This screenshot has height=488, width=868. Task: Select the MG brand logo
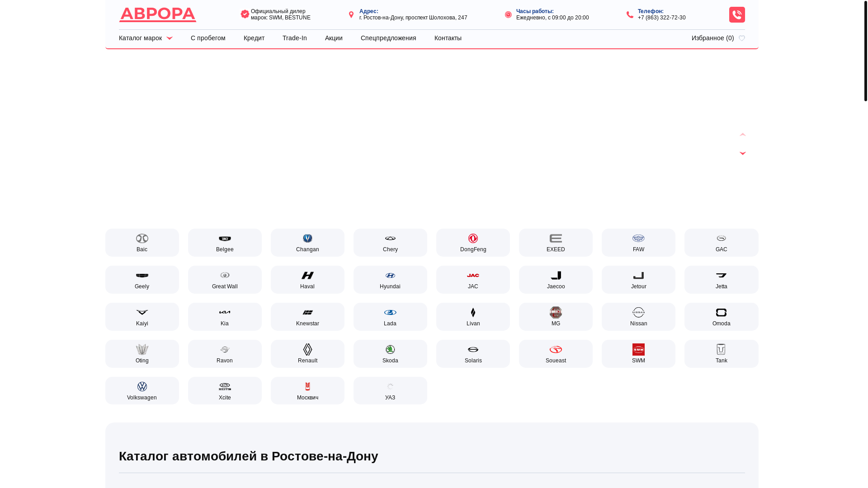tap(556, 312)
